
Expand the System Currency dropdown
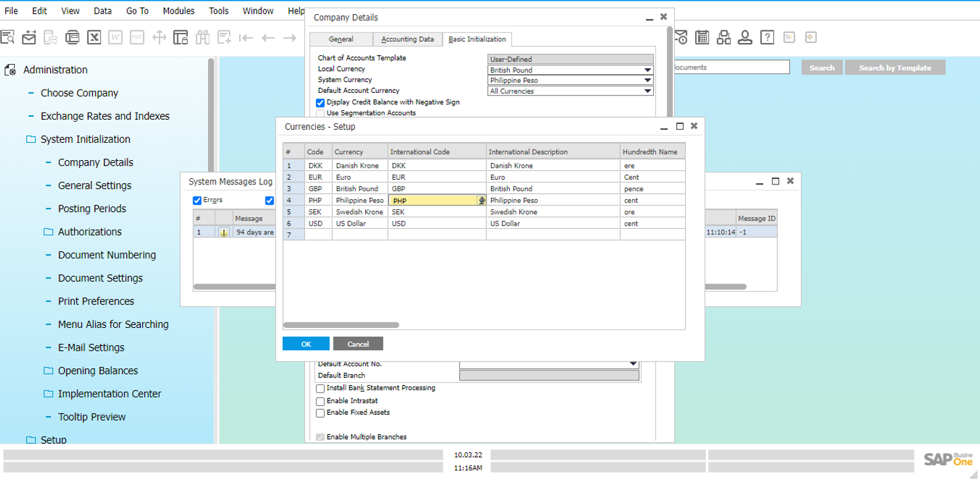[647, 81]
